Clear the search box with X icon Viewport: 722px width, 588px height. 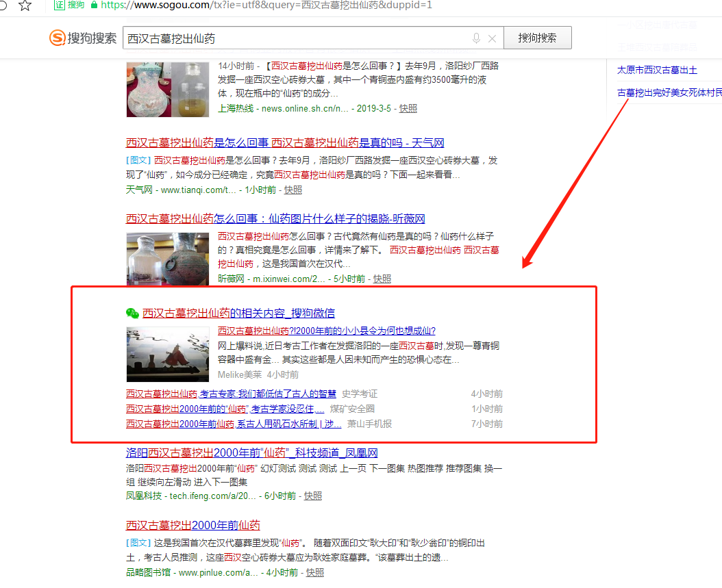[492, 38]
